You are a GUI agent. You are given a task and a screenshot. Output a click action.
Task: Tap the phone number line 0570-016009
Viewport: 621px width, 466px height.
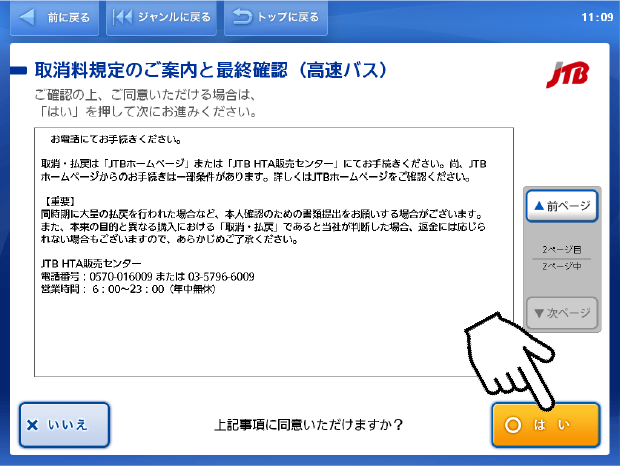coord(147,276)
